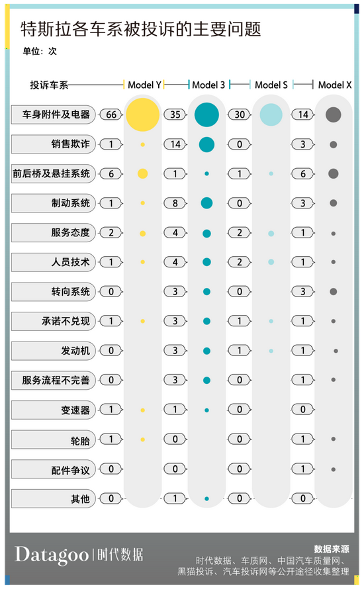Click the Model 3 bubble in 制动系统 row
364x595 pixels.
pos(207,203)
